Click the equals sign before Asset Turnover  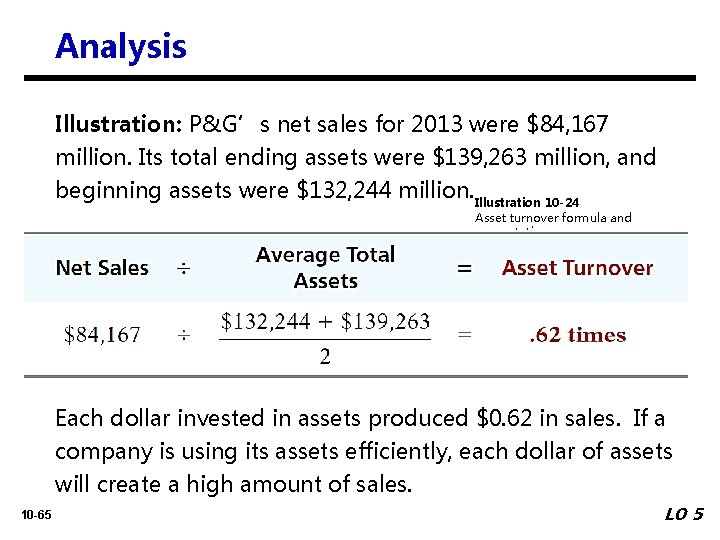464,268
